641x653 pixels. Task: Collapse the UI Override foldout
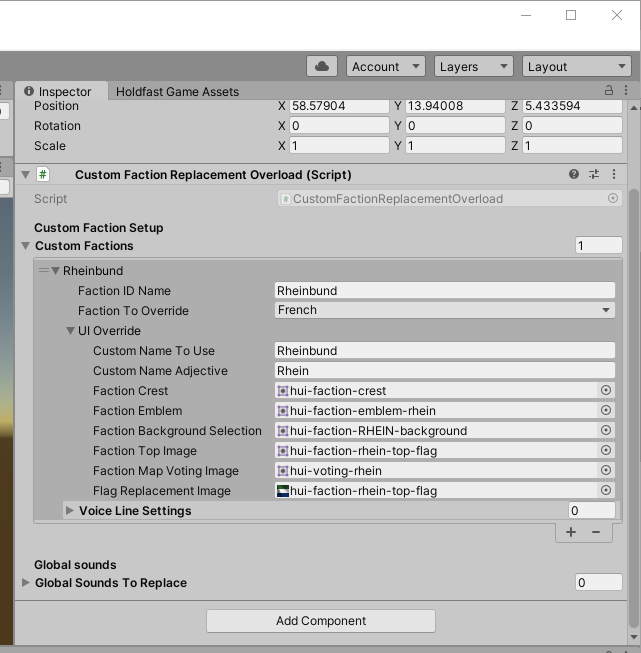click(71, 331)
